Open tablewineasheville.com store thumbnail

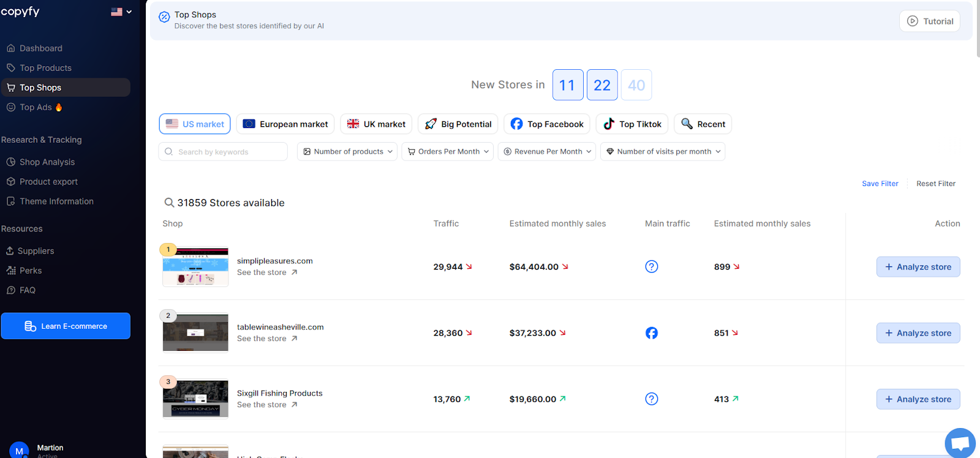[x=195, y=333]
